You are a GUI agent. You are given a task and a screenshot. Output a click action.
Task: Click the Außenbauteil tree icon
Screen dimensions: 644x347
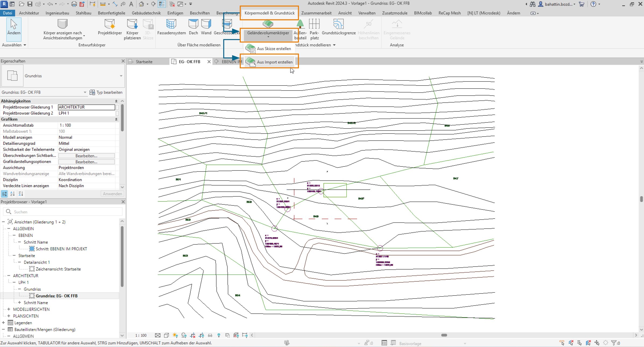tap(300, 24)
